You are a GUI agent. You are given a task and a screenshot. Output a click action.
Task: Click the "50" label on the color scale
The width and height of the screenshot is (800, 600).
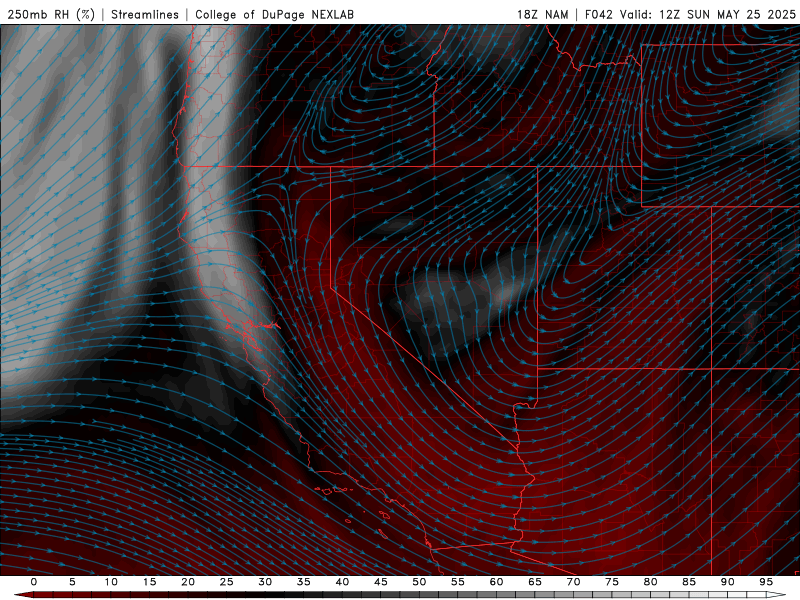point(419,582)
